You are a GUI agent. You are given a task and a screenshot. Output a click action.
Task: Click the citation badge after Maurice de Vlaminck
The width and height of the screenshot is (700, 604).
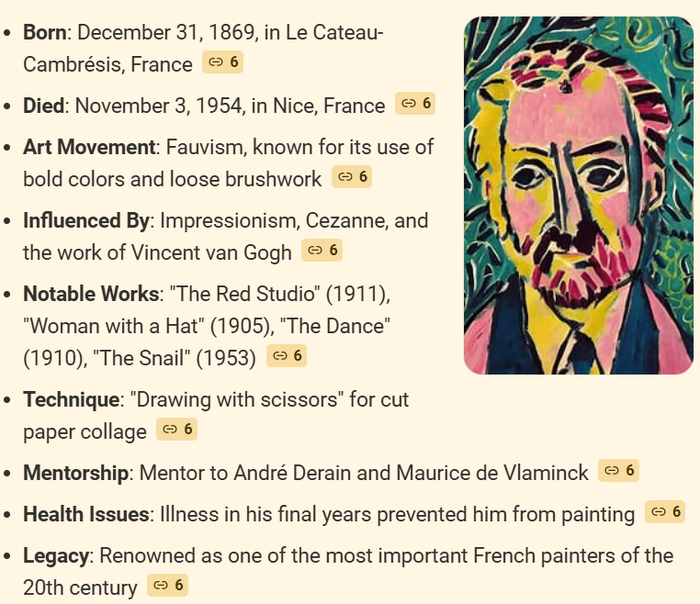tap(618, 471)
